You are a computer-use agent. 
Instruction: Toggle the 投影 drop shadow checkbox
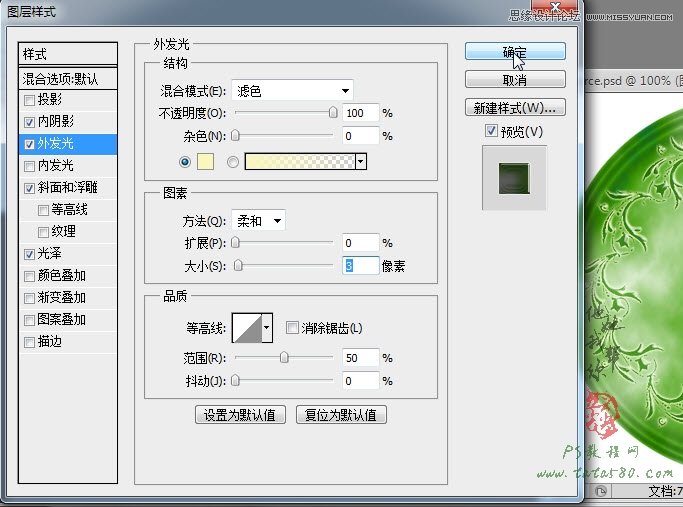[29, 101]
